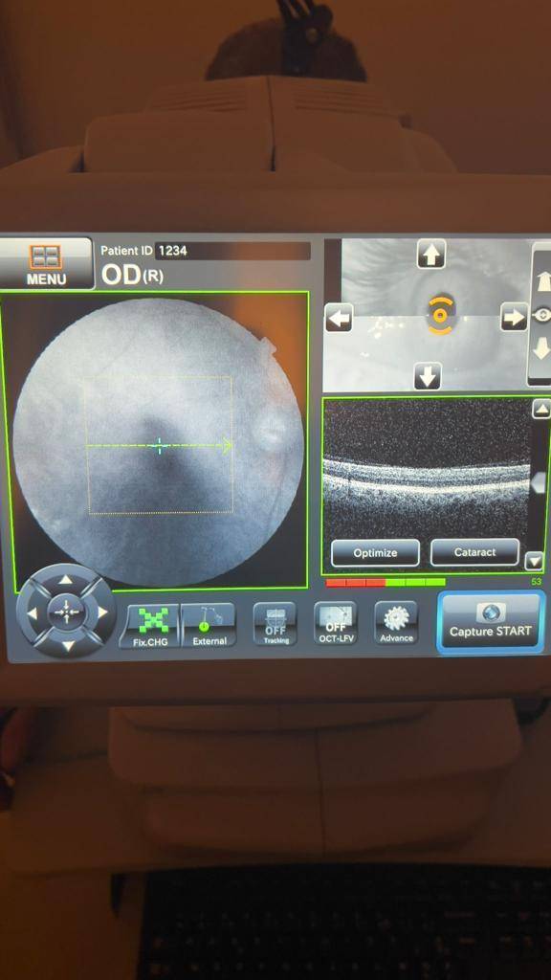Click the Fix.CHG fixation change icon
551x980 pixels.
149,626
